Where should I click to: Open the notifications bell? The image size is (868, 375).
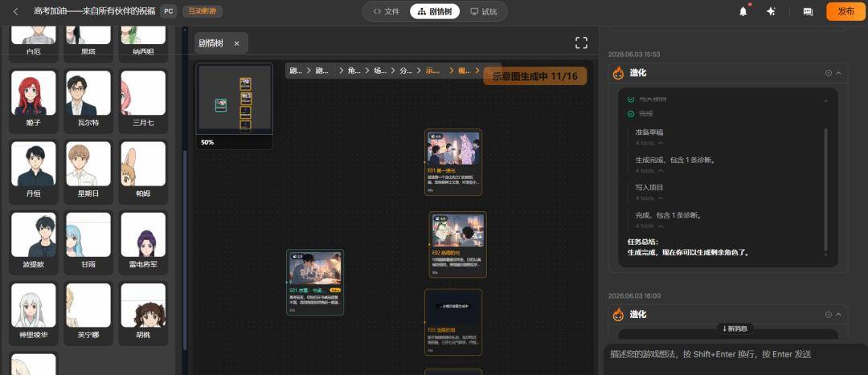743,11
